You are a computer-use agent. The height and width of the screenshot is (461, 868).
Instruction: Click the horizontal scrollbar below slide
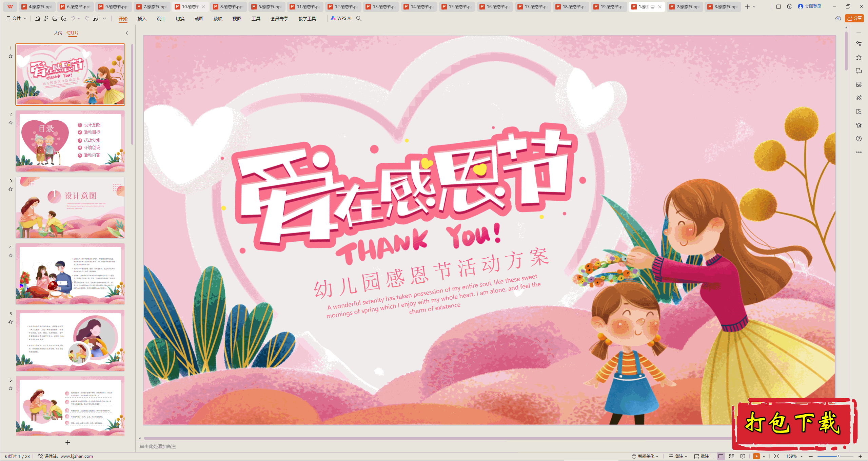[437, 438]
